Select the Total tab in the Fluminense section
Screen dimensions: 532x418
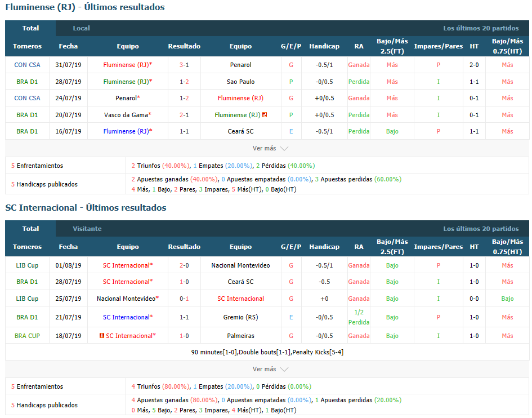(30, 28)
